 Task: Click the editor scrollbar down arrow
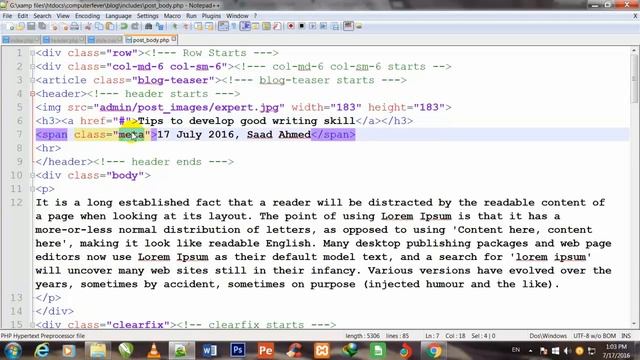coord(634,324)
